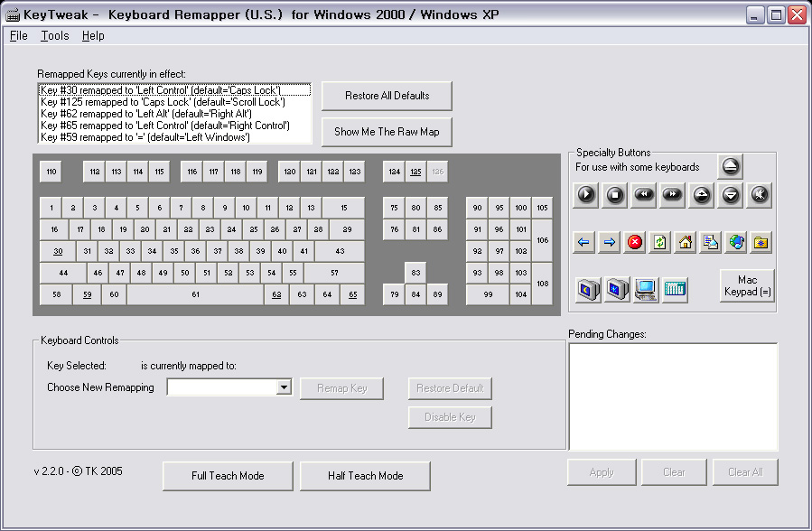The height and width of the screenshot is (531, 812).
Task: Click the Stop media specialty button
Action: click(615, 195)
